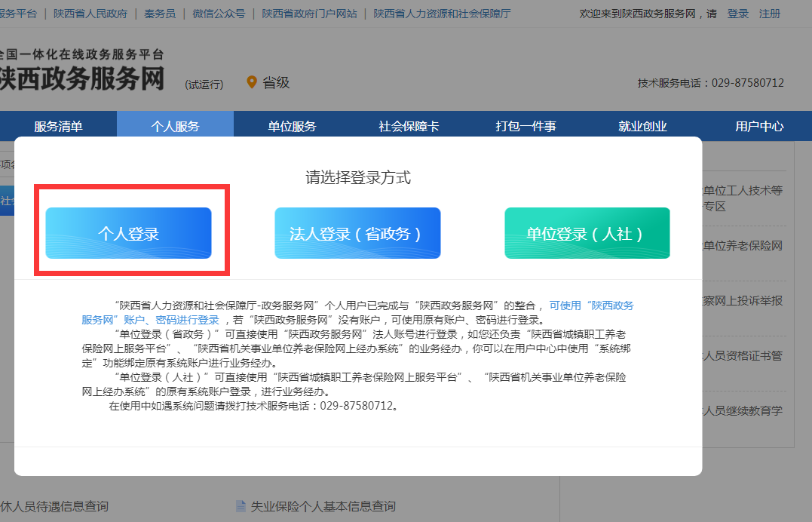812x522 pixels.
Task: Visit 陕西省政府门户网站
Action: pyautogui.click(x=310, y=13)
